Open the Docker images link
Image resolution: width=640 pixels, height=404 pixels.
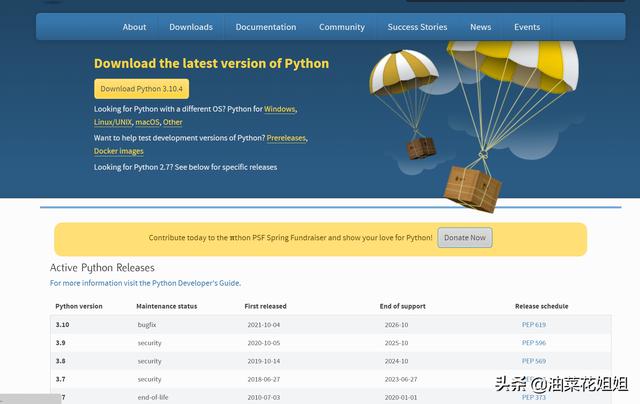click(x=119, y=151)
